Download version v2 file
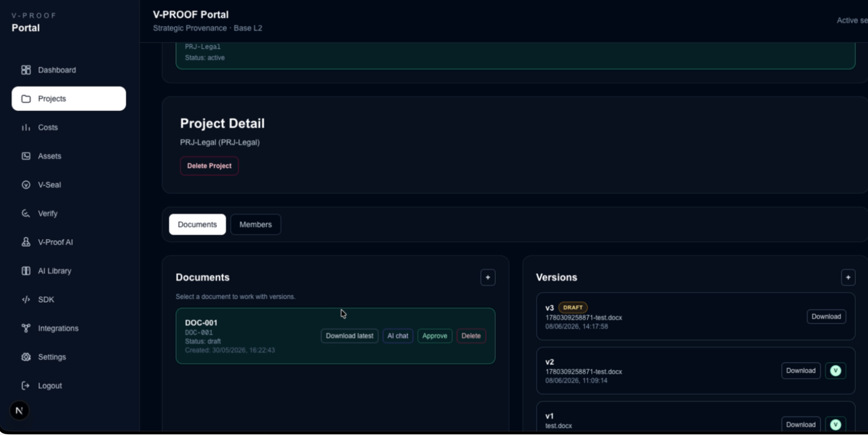 point(801,370)
